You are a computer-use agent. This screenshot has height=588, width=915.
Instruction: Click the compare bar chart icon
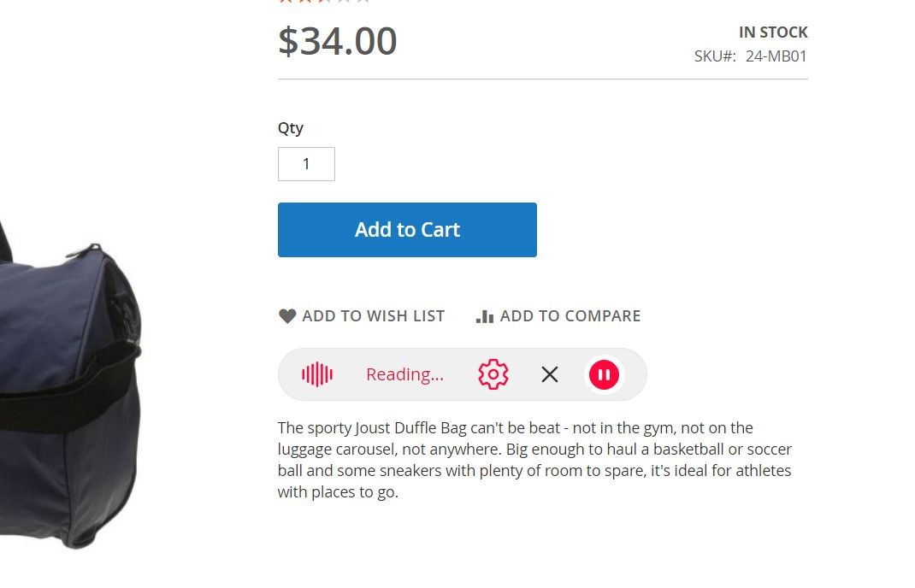pos(485,316)
